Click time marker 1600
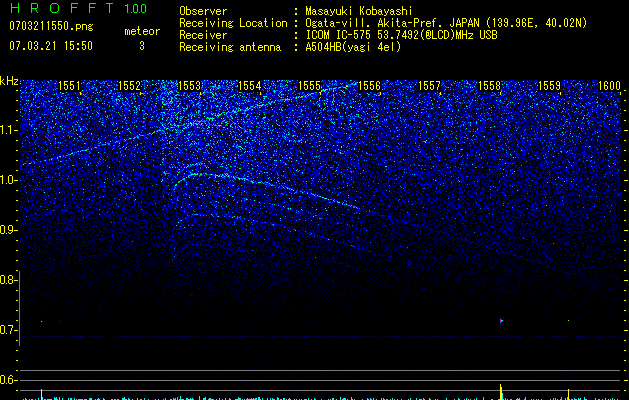 [x=609, y=86]
